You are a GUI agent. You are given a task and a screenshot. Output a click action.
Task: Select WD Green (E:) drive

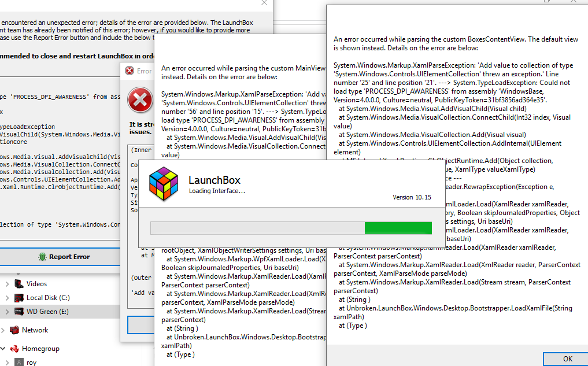point(47,312)
